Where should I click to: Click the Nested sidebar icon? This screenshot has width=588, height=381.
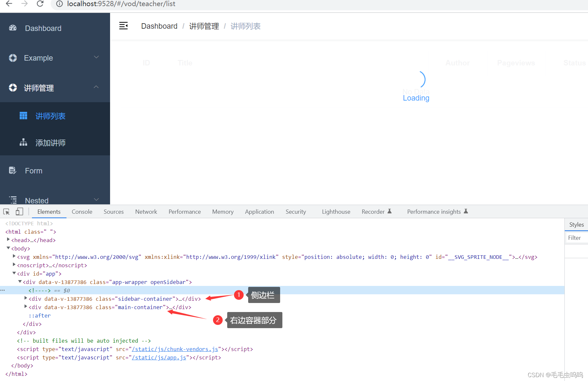13,200
